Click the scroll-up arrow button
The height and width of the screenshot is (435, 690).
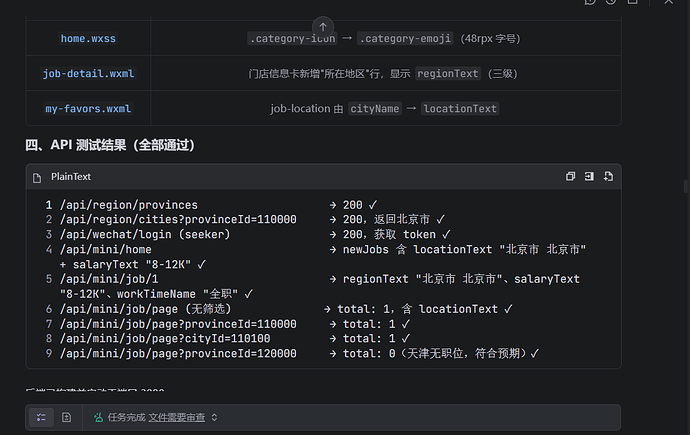click(x=323, y=27)
